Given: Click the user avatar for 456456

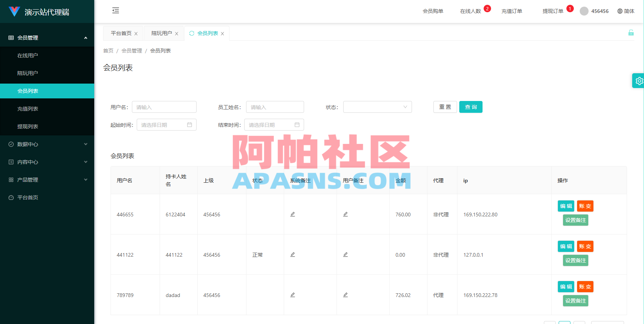Looking at the screenshot, I should pyautogui.click(x=584, y=11).
